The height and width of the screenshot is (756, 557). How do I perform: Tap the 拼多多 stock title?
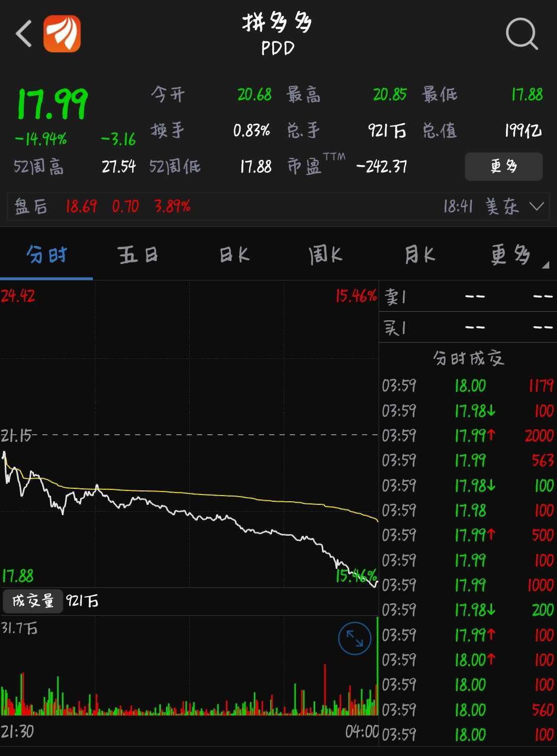277,23
